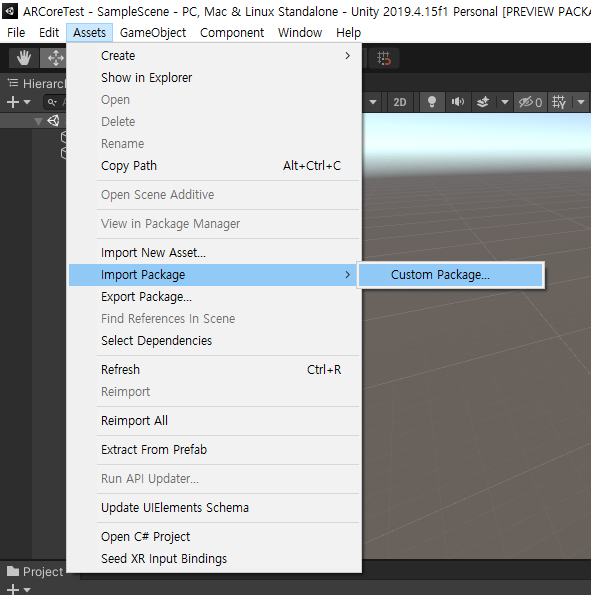Expand the Create submenu
Viewport: 591px width, 595px height.
(214, 56)
